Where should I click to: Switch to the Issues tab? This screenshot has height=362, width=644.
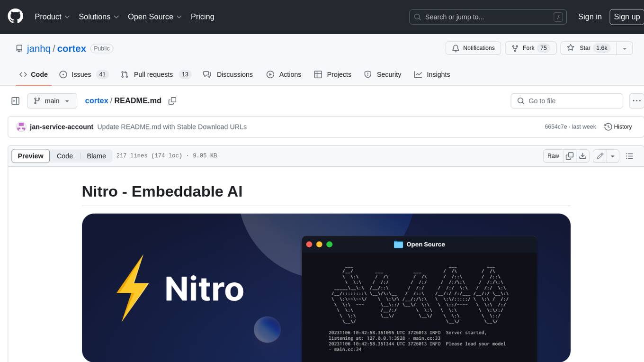coord(84,74)
